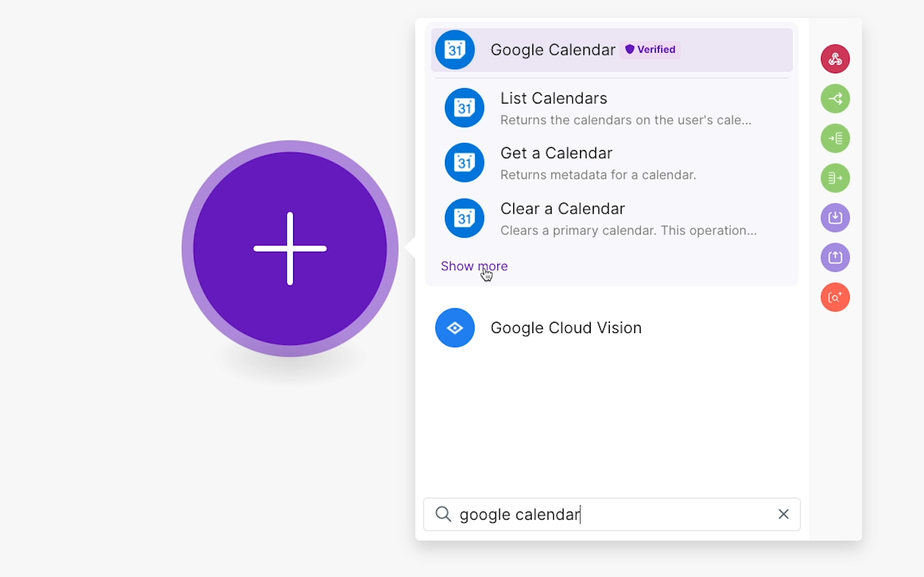Viewport: 924px width, 577px height.
Task: Click the Clear a Calendar icon
Action: point(464,218)
